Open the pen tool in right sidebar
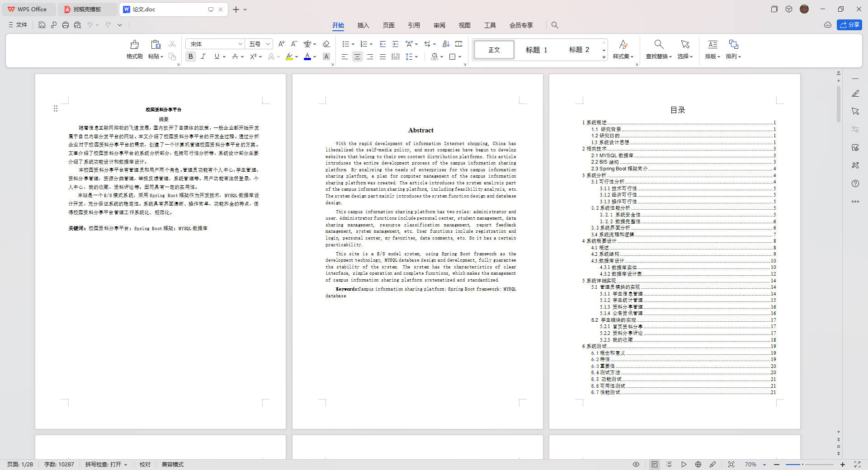Screen dimensions: 868x470 tap(855, 93)
